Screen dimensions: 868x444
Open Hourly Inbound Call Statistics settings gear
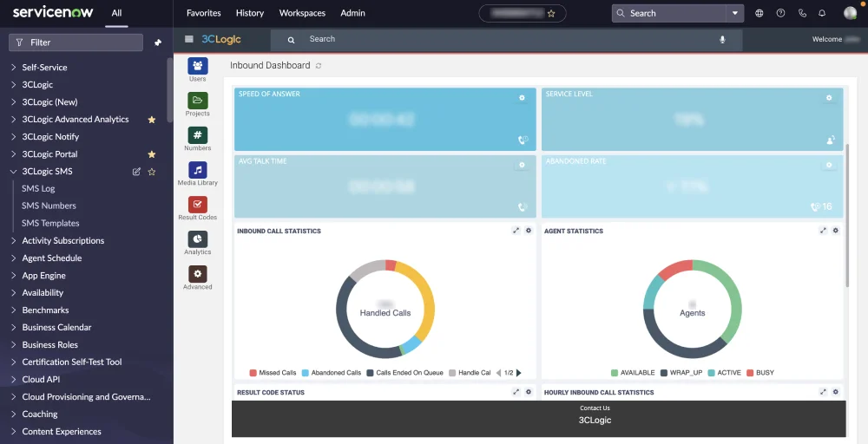click(x=836, y=392)
